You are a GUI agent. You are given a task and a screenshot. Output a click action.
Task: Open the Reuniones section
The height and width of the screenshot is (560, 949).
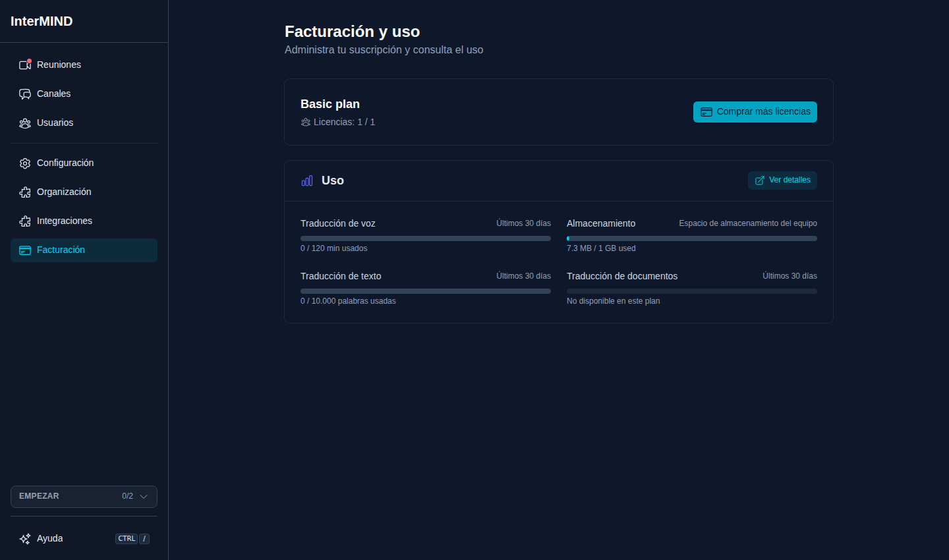click(84, 65)
